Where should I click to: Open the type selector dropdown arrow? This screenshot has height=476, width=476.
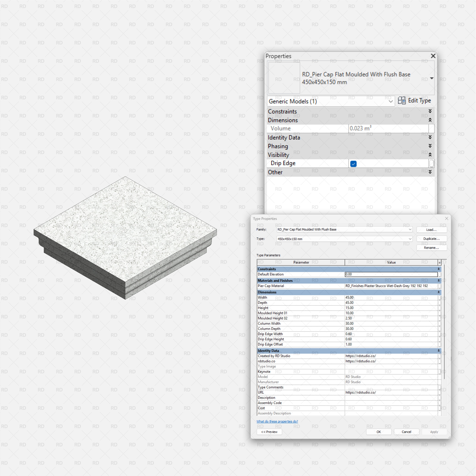pos(432,78)
